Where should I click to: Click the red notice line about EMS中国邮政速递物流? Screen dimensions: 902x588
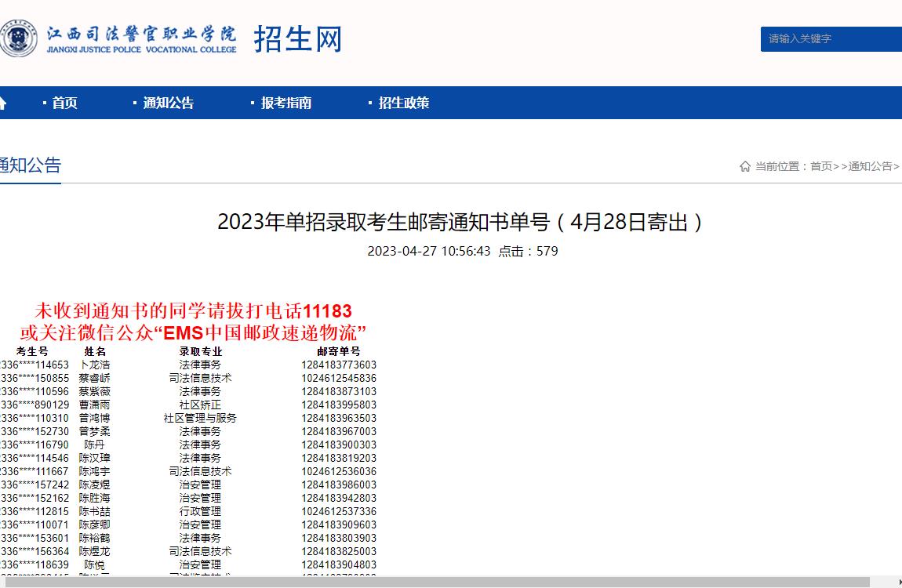[x=193, y=332]
